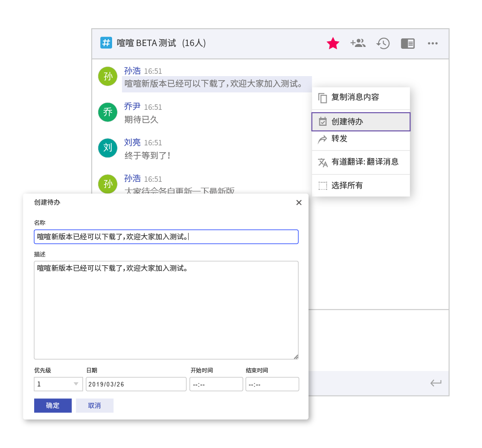Click the dashed square icon beside 选择所有
482x448 pixels.
click(323, 186)
